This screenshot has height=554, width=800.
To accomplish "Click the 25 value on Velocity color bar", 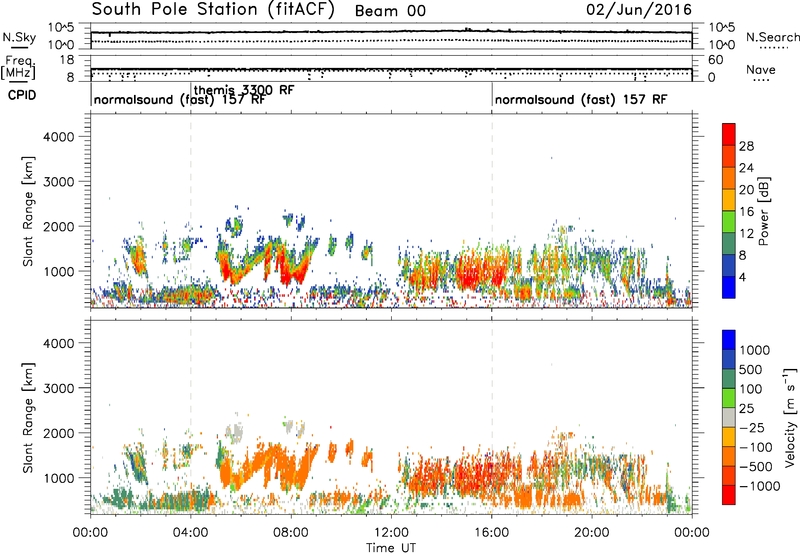I will (747, 409).
